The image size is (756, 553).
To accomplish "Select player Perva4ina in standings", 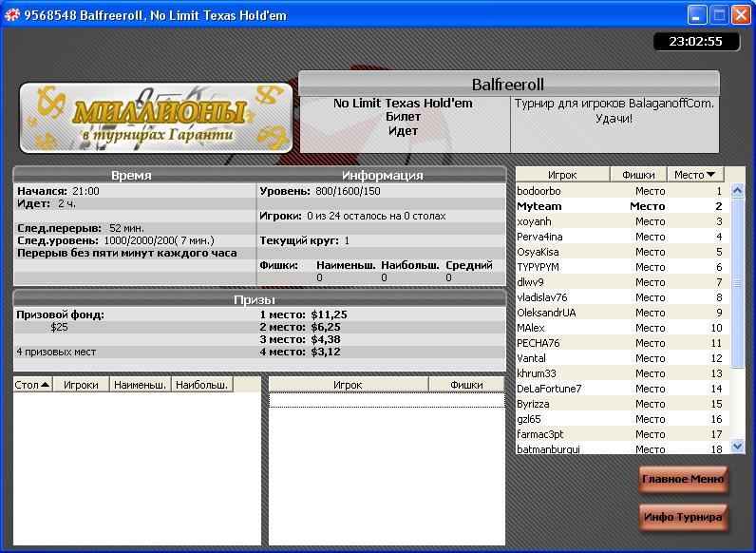I will (622, 237).
